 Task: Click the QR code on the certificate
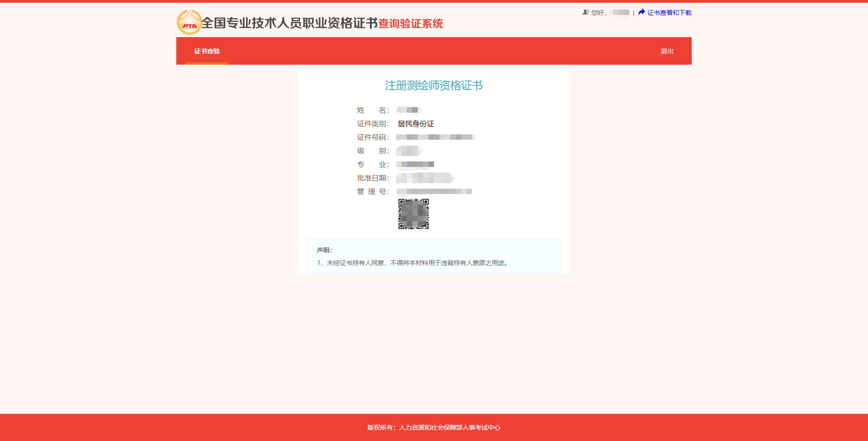[x=413, y=214]
